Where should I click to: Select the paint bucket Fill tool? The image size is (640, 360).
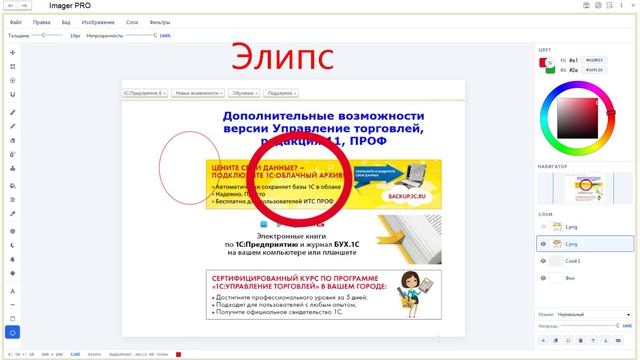coord(13,186)
